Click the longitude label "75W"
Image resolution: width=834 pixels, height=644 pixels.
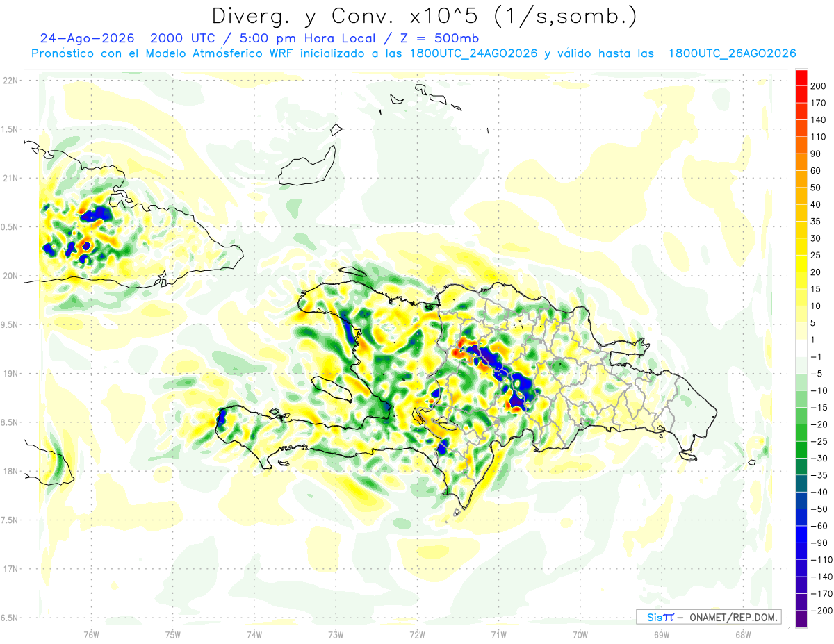[x=173, y=635]
